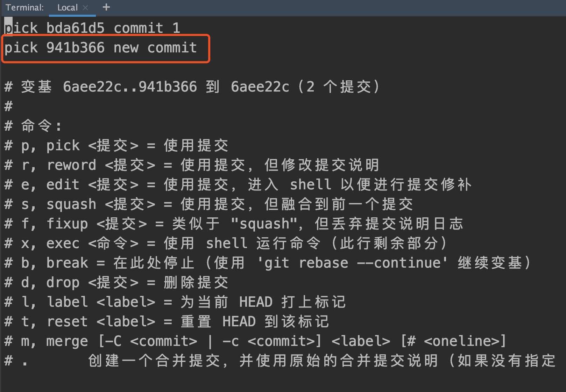The height and width of the screenshot is (392, 566).
Task: Click the 'git rebase --continue' text
Action: 353,263
